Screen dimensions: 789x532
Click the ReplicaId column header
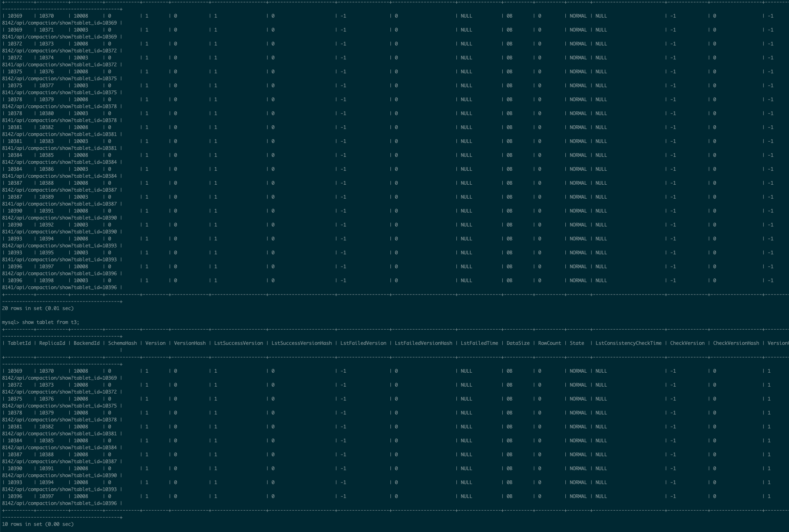52,343
